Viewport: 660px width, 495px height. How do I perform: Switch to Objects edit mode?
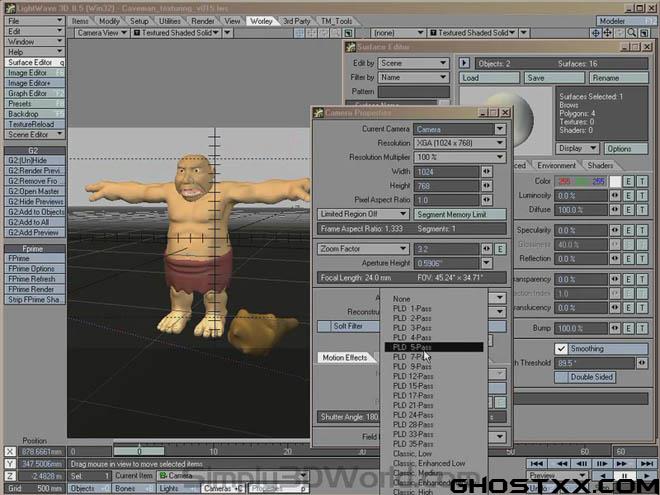click(89, 488)
